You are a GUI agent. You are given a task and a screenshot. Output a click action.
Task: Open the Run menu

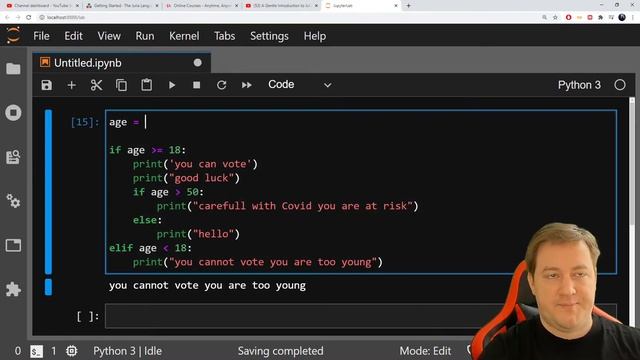pos(145,36)
